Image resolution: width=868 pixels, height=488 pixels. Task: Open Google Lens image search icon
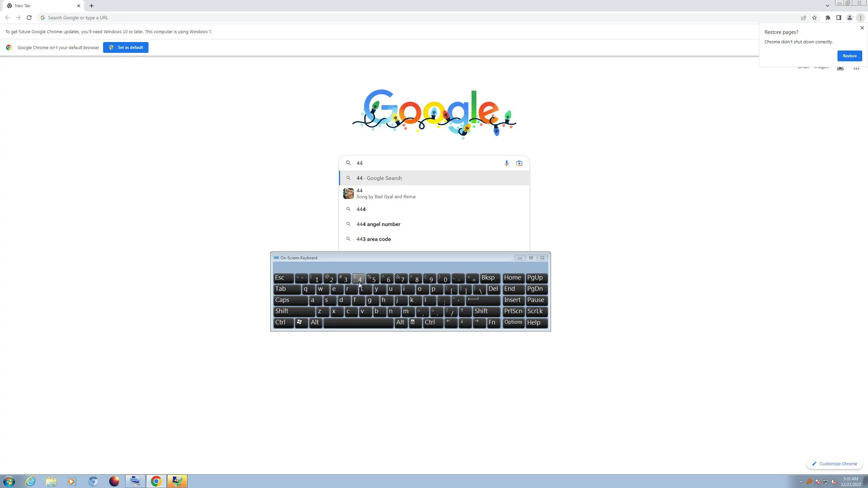[x=519, y=163]
